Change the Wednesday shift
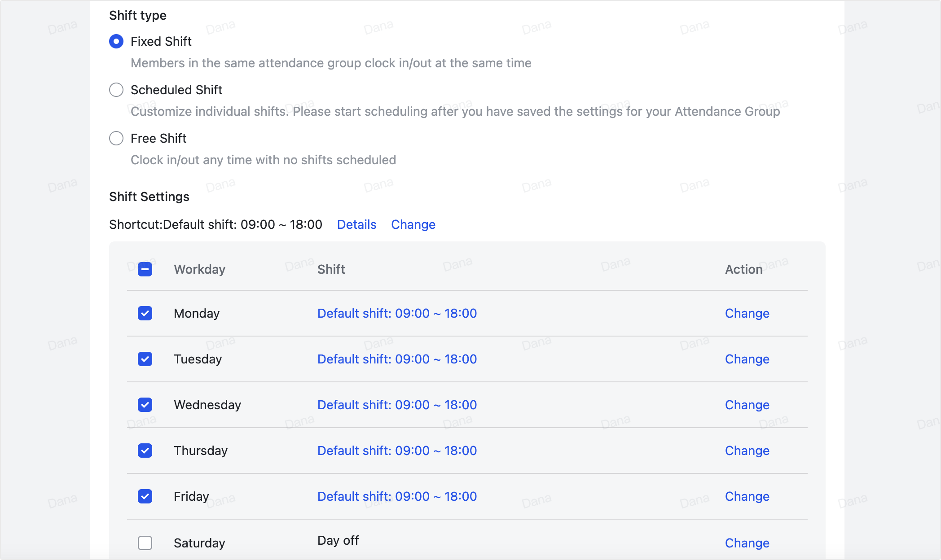 [747, 405]
